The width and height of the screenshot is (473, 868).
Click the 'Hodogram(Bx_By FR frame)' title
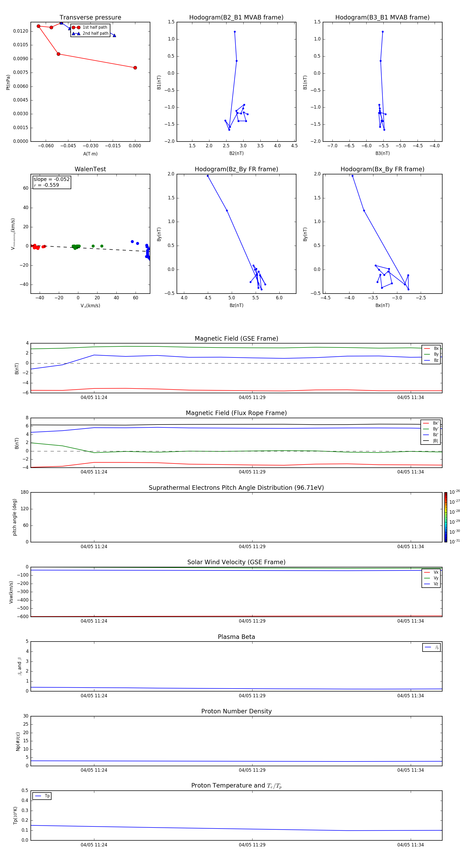coord(382,169)
